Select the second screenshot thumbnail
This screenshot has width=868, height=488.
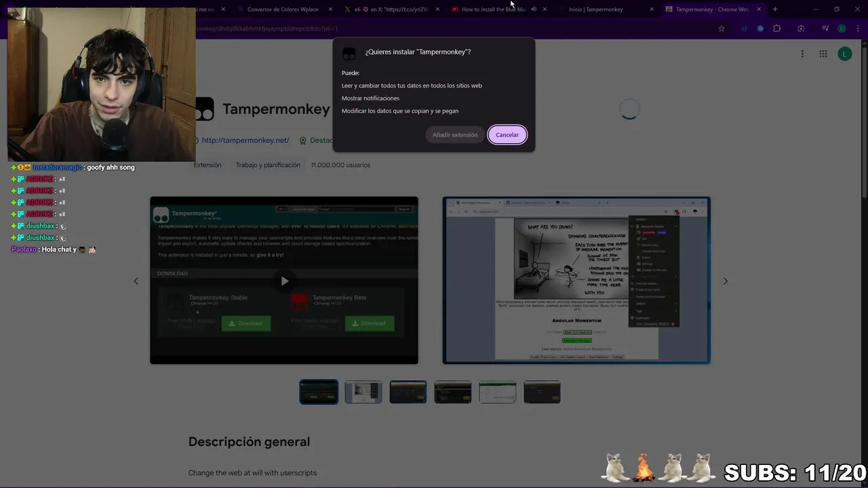click(363, 392)
